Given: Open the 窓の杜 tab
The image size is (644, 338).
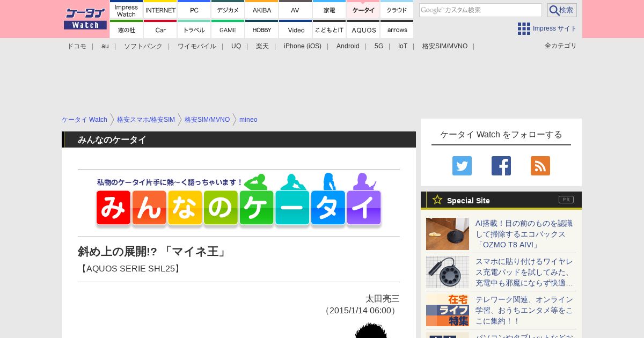Looking at the screenshot, I should [126, 30].
